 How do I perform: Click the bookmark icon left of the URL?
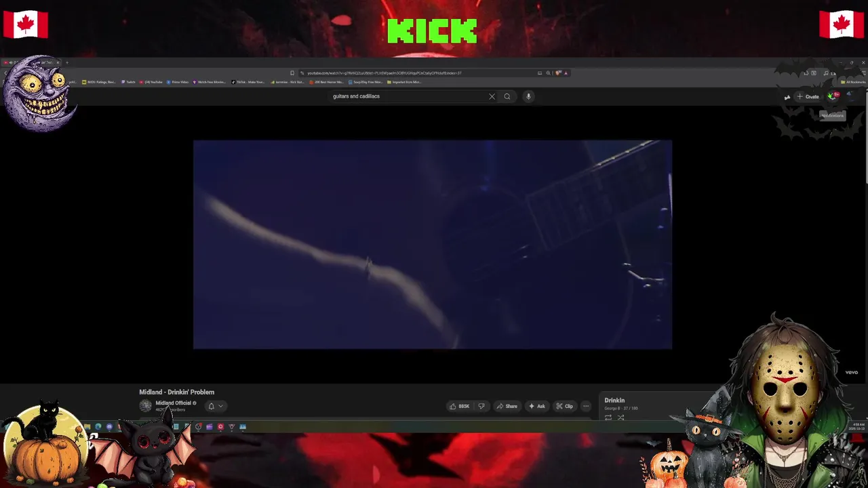pos(292,73)
